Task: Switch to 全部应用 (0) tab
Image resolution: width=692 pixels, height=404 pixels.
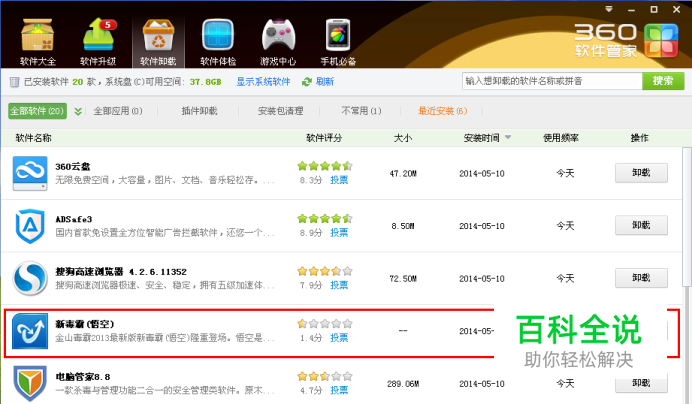Action: tap(118, 111)
